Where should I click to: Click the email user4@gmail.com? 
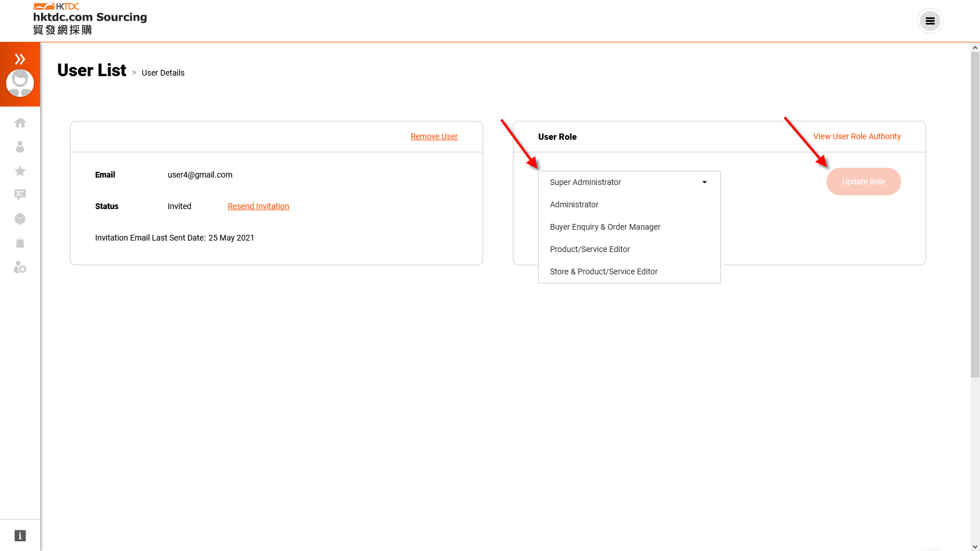click(200, 175)
